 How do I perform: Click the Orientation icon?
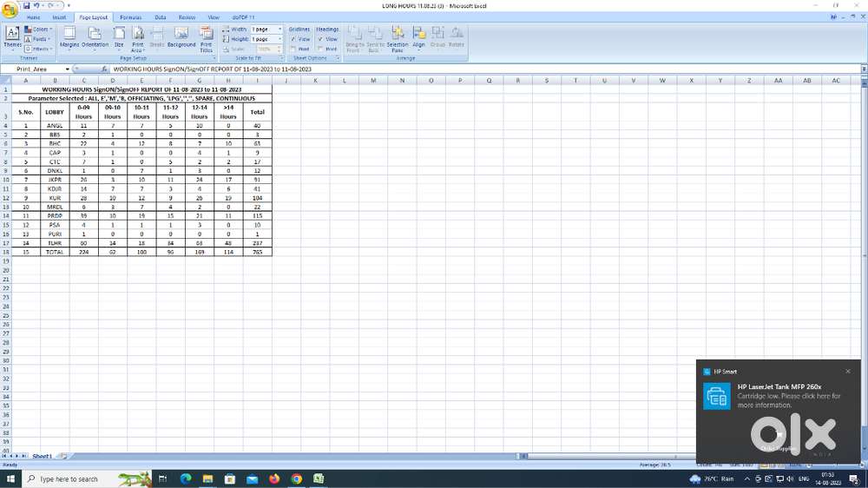(95, 36)
